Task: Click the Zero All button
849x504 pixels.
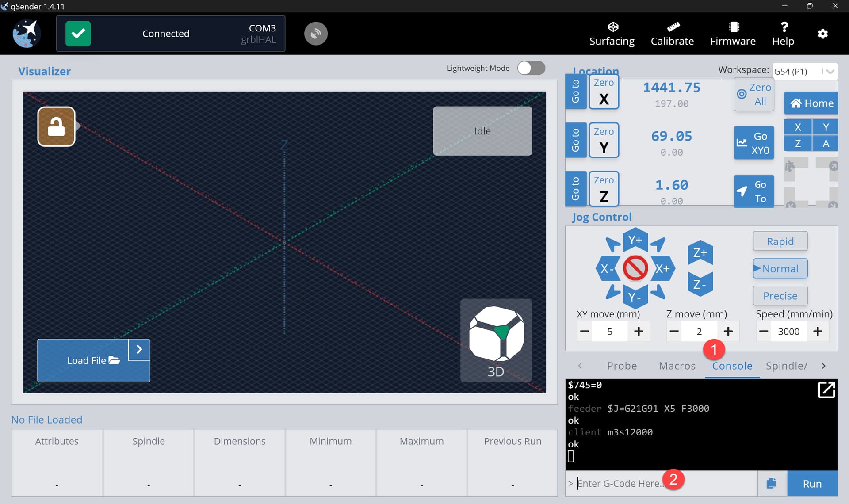Action: [754, 94]
